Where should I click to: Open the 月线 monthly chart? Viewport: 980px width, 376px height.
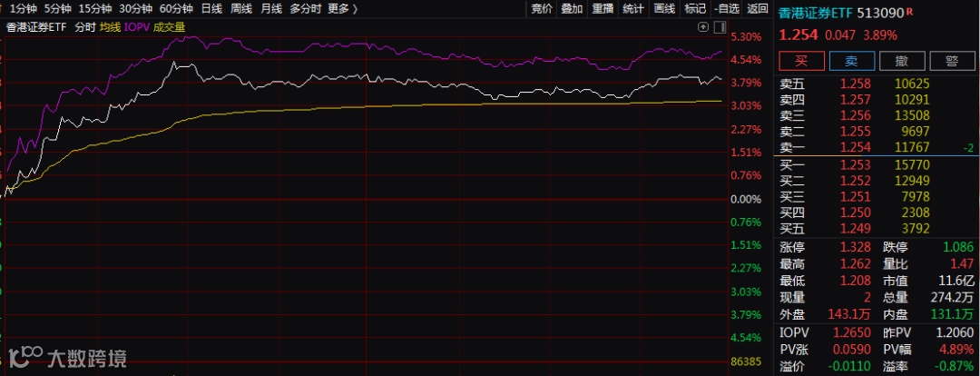tap(270, 9)
